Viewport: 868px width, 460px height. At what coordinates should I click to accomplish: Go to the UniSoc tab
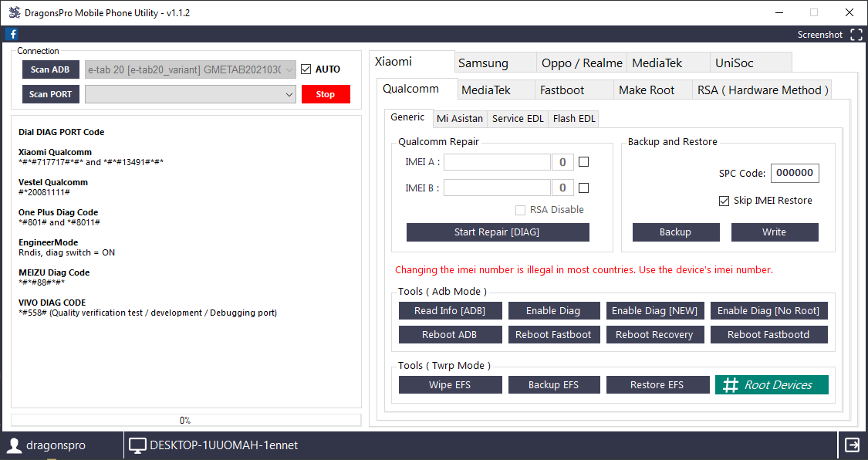tap(751, 63)
